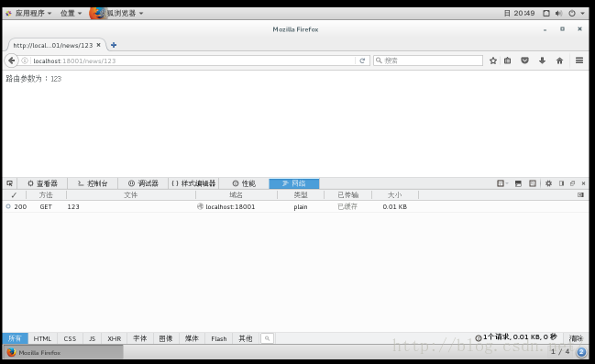Image resolution: width=595 pixels, height=364 pixels.
Task: Sort by the 文件 file column
Action: (x=130, y=194)
